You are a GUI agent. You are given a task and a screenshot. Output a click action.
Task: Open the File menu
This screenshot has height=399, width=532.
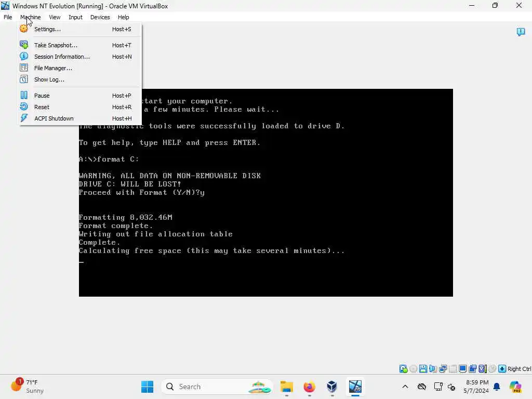pyautogui.click(x=8, y=17)
